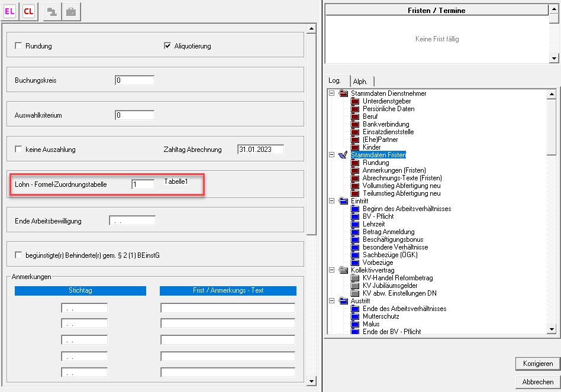The image size is (561, 392).
Task: Click the red CL toolbar icon
Action: 28,11
